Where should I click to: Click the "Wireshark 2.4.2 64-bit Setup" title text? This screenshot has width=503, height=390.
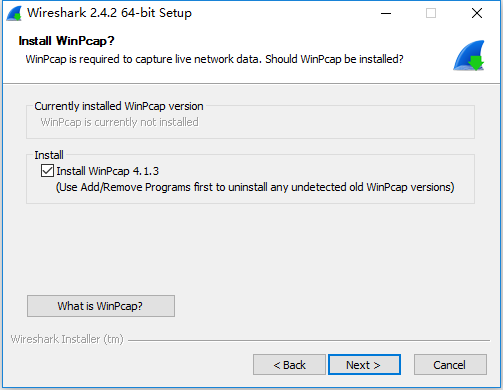tap(109, 13)
